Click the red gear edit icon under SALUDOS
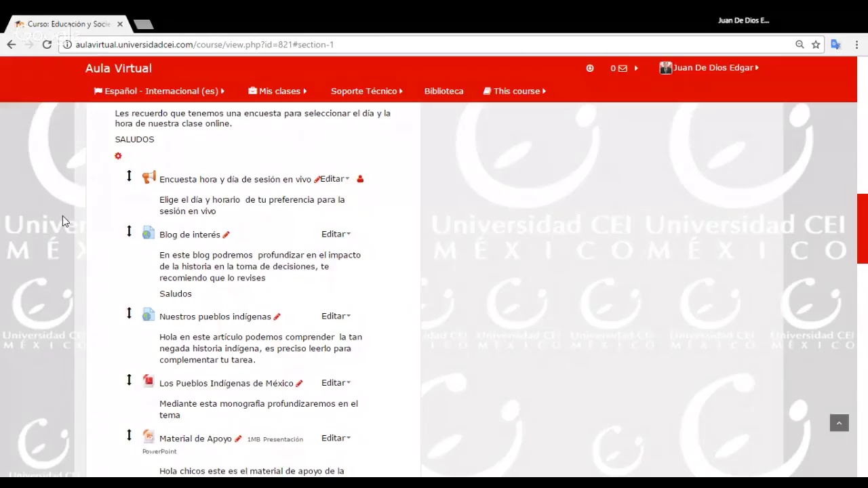 [x=118, y=156]
